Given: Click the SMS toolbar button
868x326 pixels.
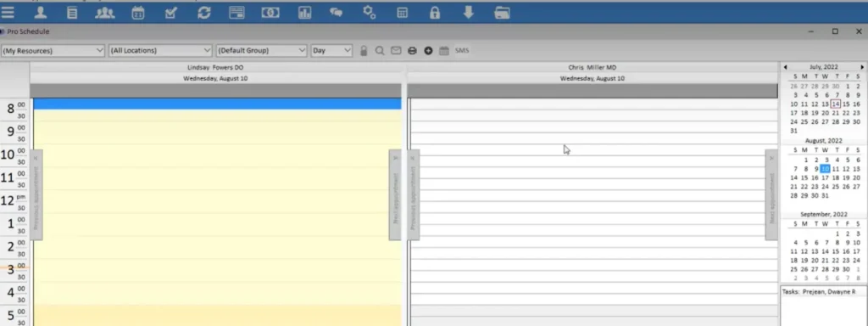Looking at the screenshot, I should (x=462, y=50).
